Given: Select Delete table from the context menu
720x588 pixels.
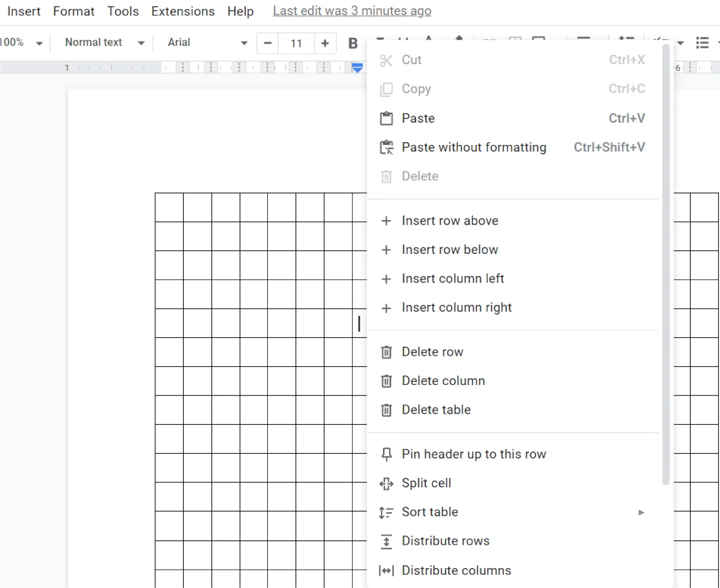Looking at the screenshot, I should tap(436, 410).
